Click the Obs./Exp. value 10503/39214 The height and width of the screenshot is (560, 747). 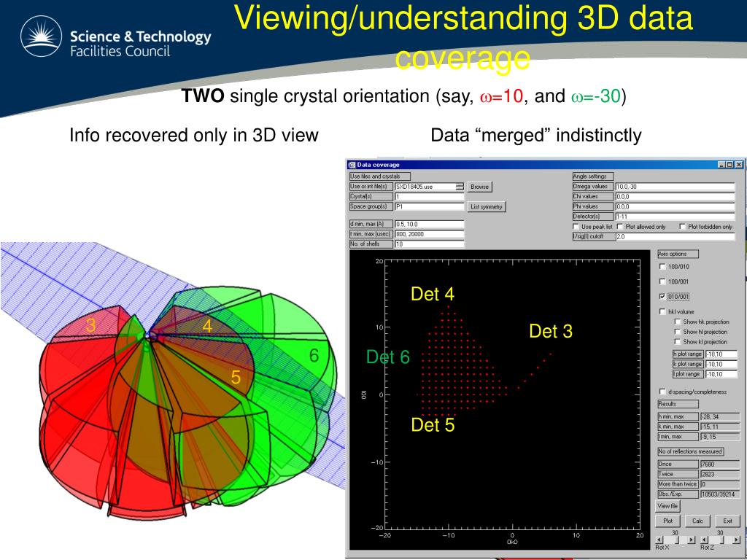[719, 494]
